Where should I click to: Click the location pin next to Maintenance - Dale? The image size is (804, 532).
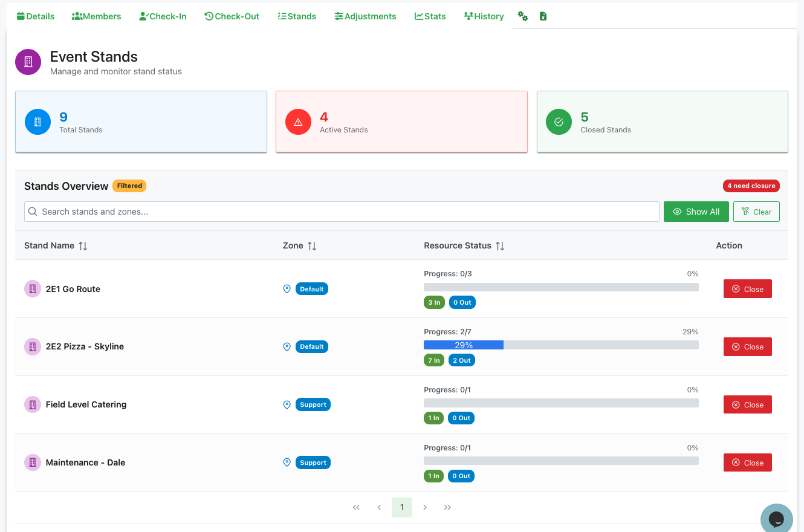(287, 462)
